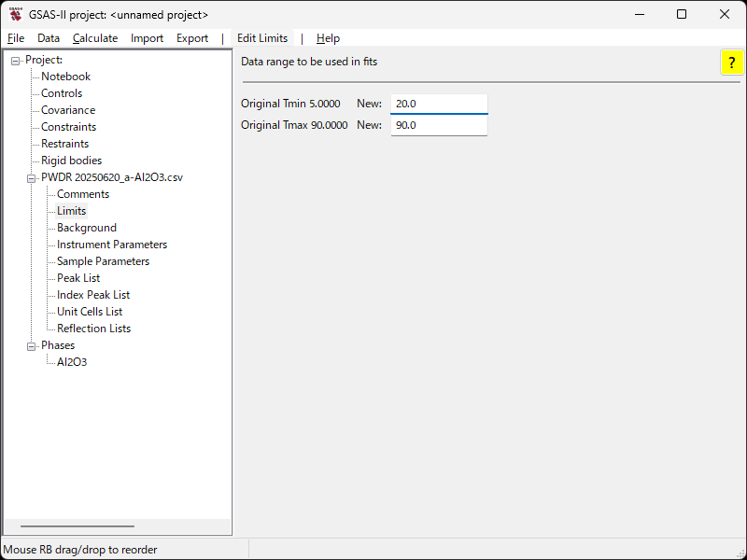Open the Calculate menu
747x560 pixels.
point(95,38)
